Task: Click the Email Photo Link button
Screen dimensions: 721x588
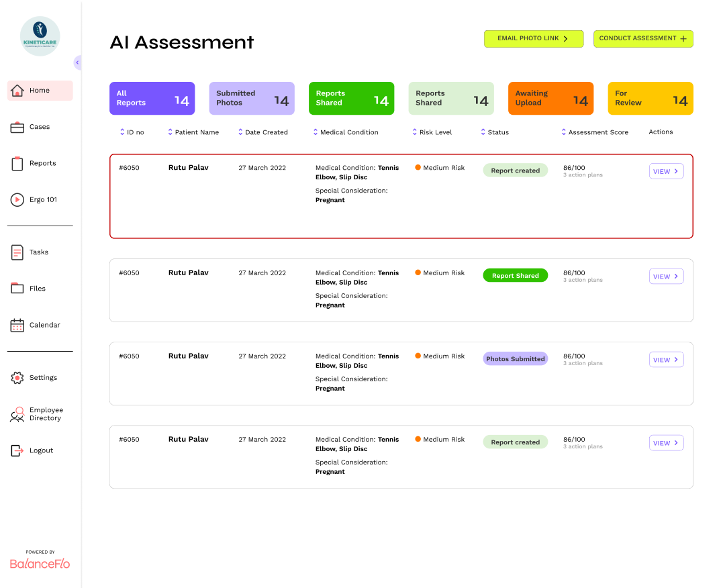Action: point(534,39)
